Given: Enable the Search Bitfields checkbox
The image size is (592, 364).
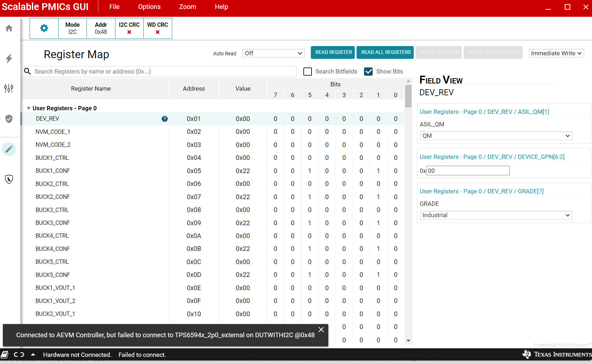Looking at the screenshot, I should coord(308,71).
